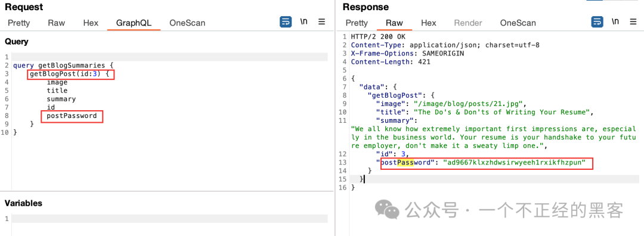Open Response panel hamburger options menu

coord(633,22)
